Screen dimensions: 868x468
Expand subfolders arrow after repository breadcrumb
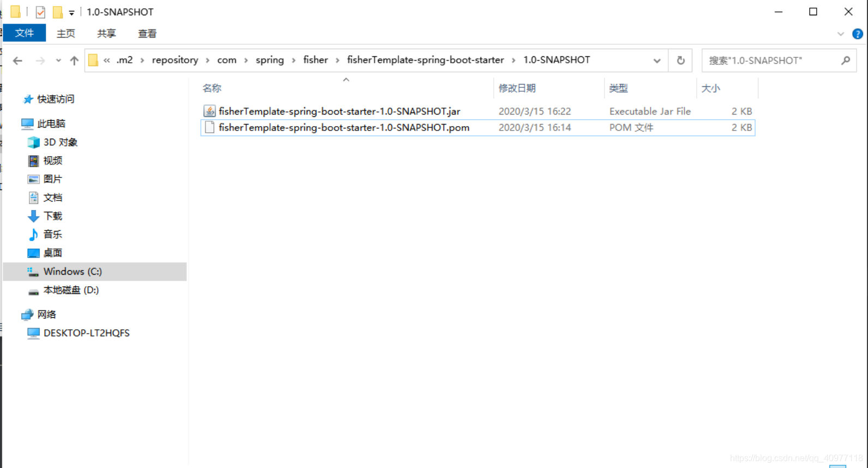coord(208,61)
